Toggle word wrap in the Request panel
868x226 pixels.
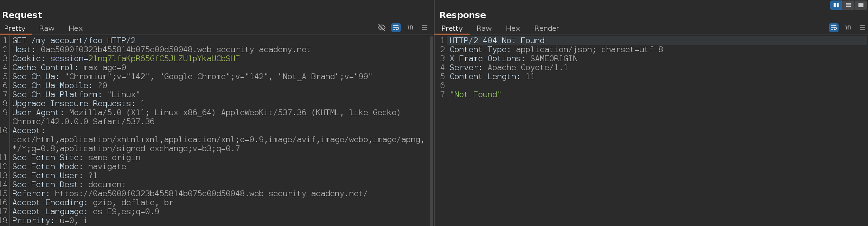396,27
